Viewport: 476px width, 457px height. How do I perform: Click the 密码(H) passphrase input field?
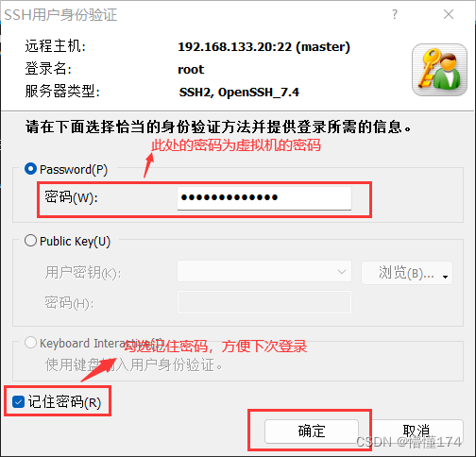pyautogui.click(x=264, y=302)
